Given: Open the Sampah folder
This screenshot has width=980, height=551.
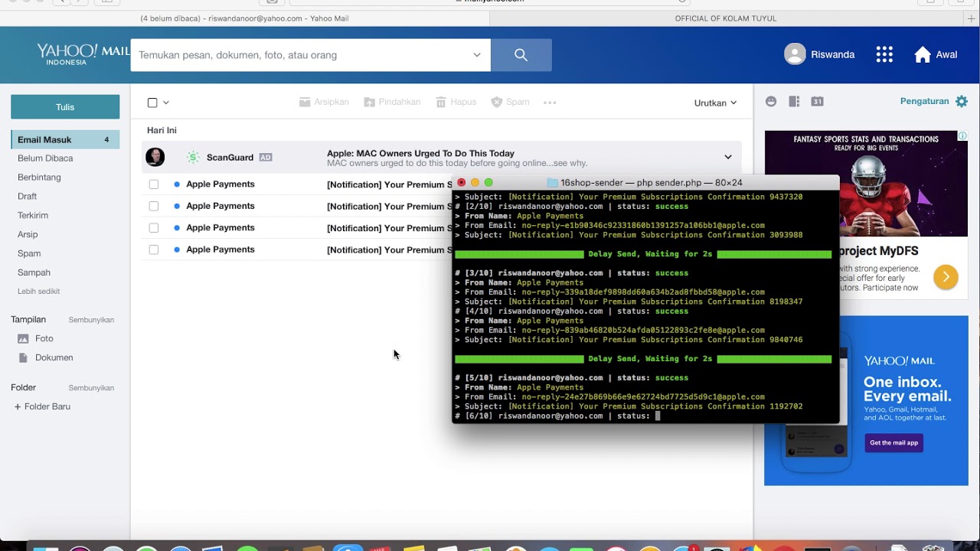Looking at the screenshot, I should click(34, 272).
